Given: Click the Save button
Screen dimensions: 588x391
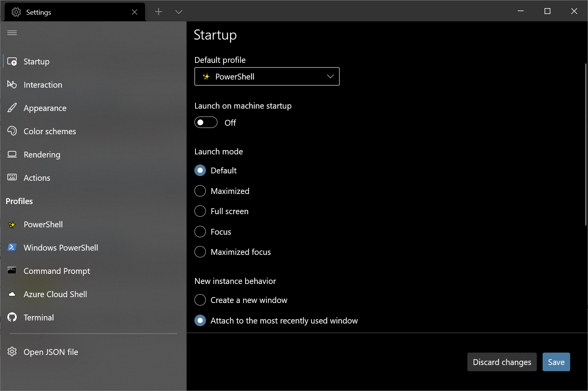Looking at the screenshot, I should pos(556,362).
